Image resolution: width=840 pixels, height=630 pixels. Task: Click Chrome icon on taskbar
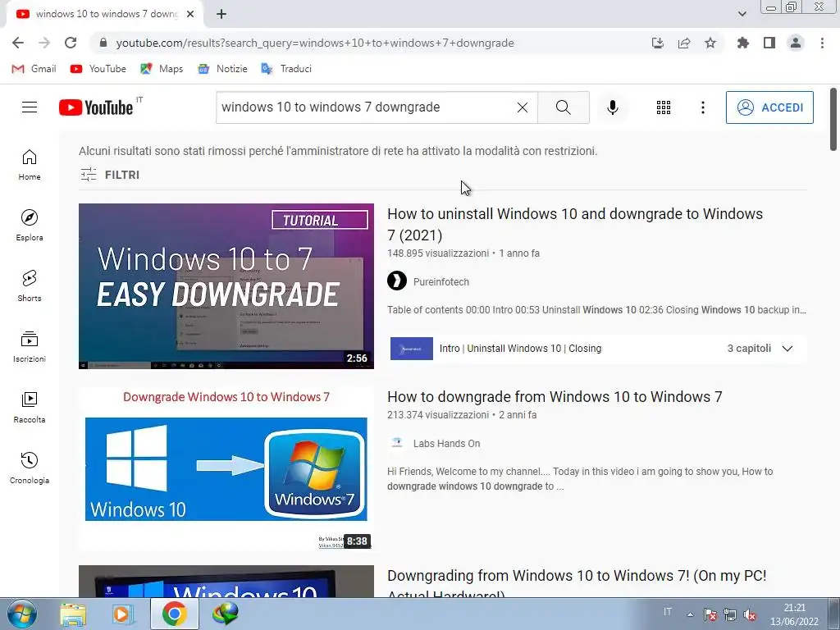pyautogui.click(x=174, y=614)
